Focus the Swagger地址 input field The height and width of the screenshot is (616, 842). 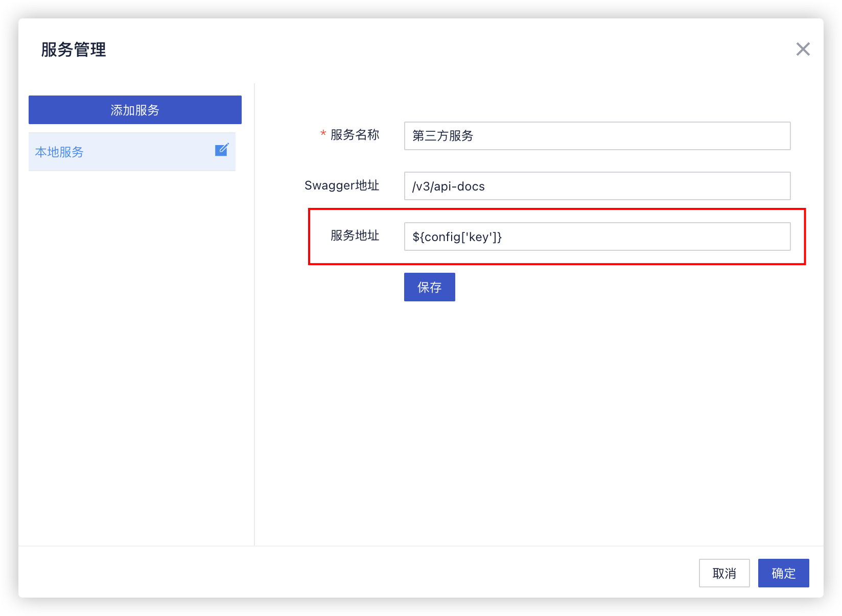click(597, 186)
